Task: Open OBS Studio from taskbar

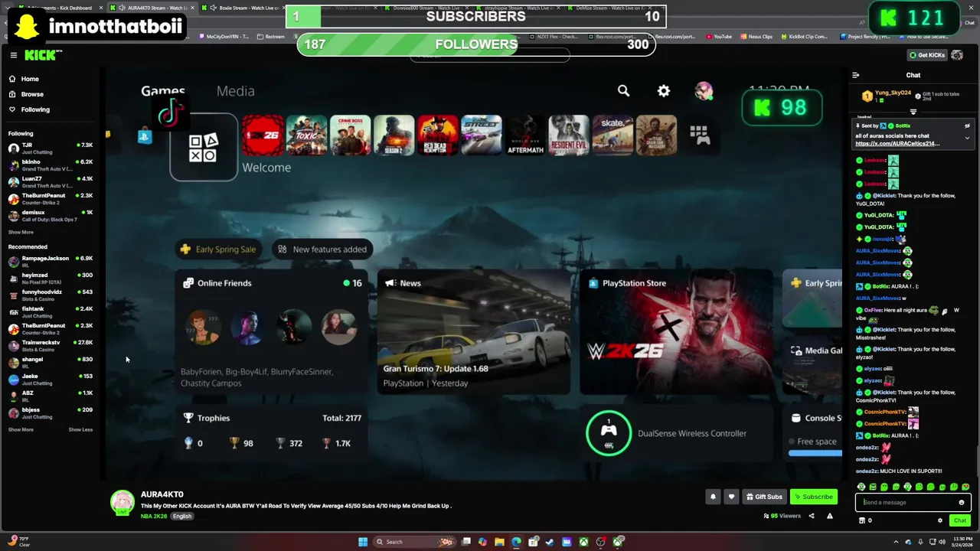Action: (601, 542)
